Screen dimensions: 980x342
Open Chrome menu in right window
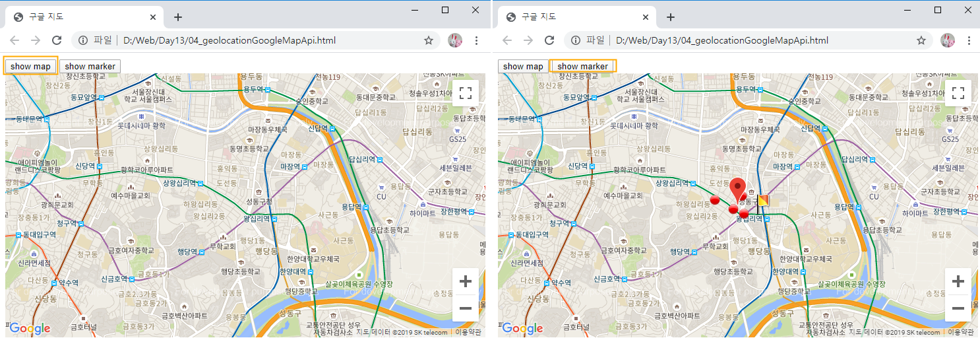point(969,40)
